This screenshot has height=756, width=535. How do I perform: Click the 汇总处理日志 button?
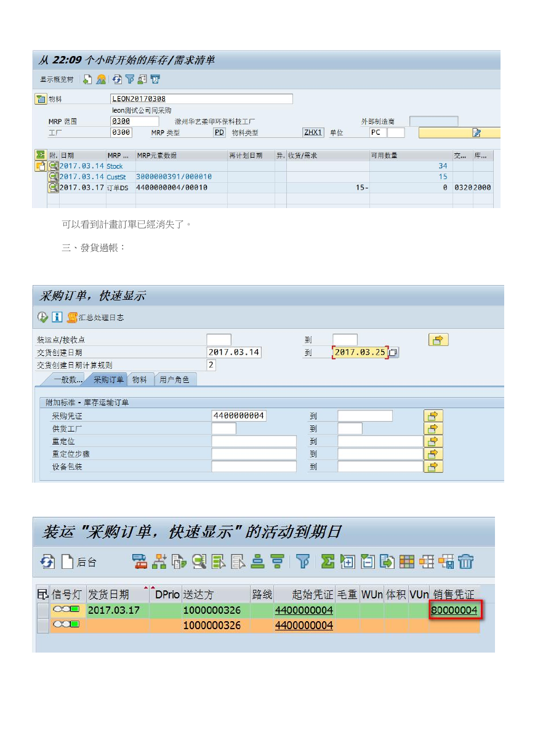[x=95, y=317]
